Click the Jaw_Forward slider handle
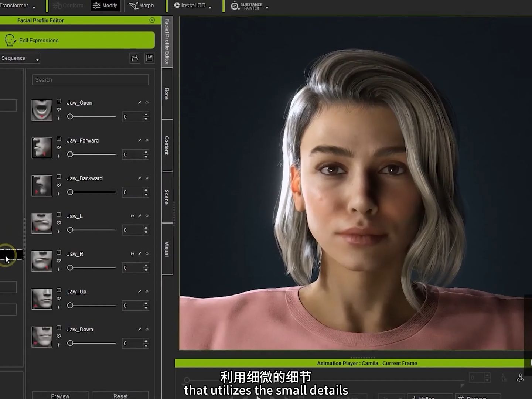Image resolution: width=532 pixels, height=399 pixels. 70,154
